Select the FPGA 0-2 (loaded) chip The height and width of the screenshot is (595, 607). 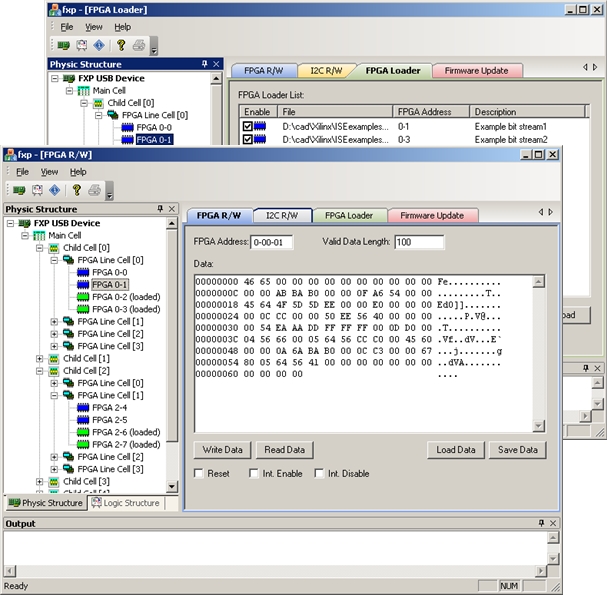pyautogui.click(x=84, y=297)
